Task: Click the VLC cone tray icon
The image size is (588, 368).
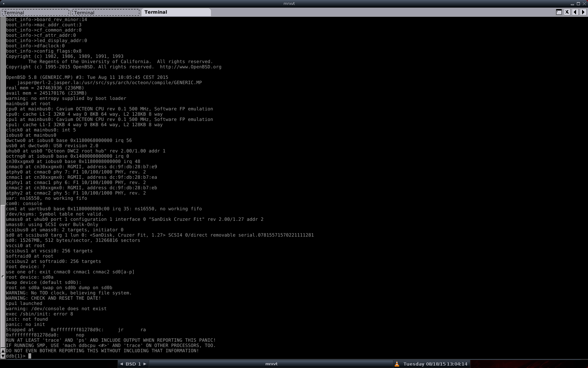Action: (x=397, y=364)
